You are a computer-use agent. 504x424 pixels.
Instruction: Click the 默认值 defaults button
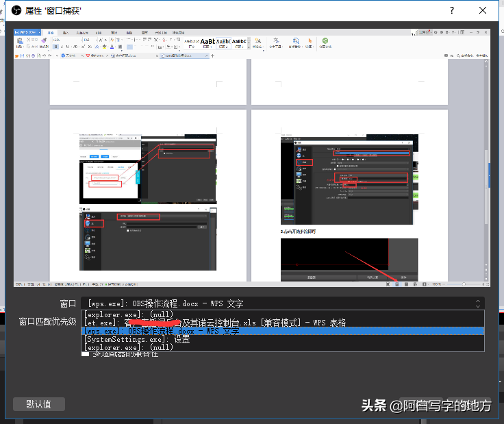[39, 404]
